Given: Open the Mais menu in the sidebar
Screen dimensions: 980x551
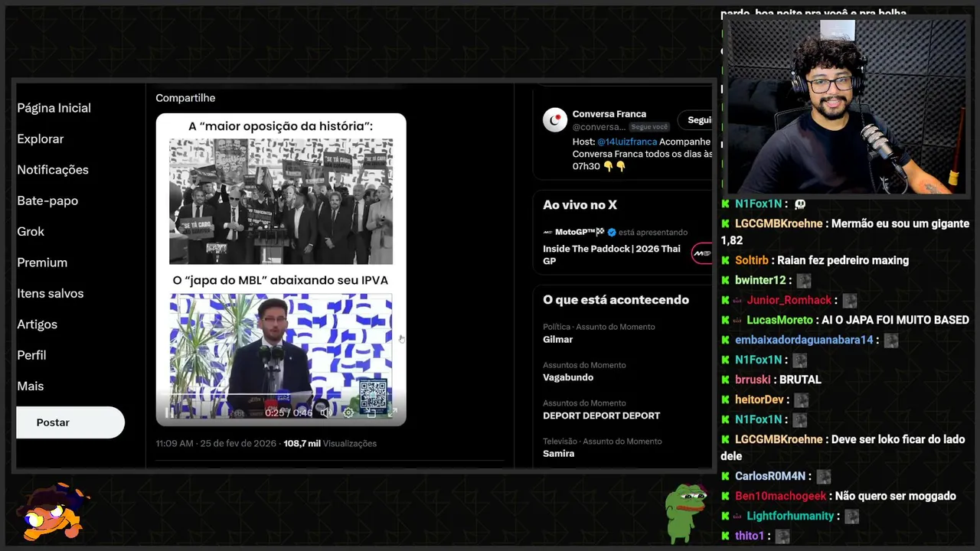Looking at the screenshot, I should (31, 386).
